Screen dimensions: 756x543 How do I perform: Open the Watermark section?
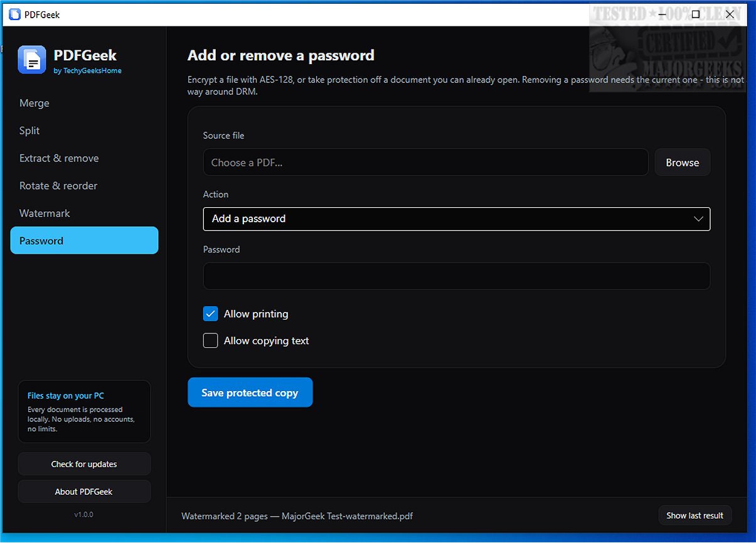coord(84,213)
